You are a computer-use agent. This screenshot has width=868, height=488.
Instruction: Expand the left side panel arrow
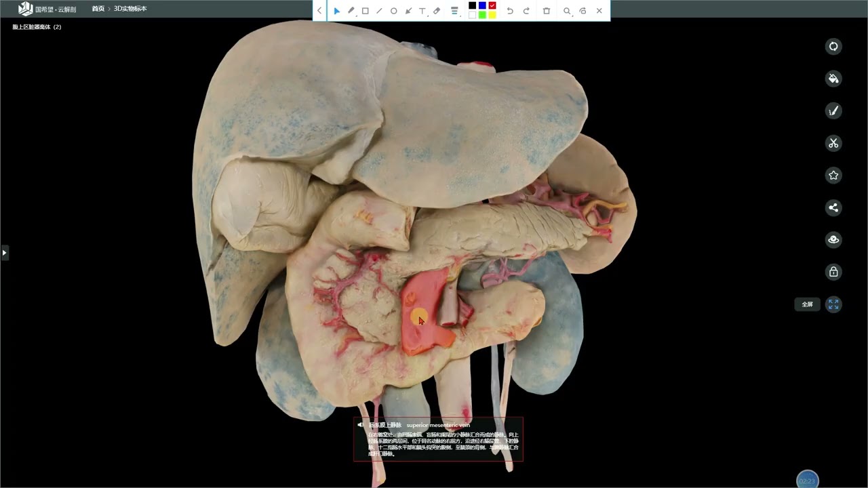point(4,253)
